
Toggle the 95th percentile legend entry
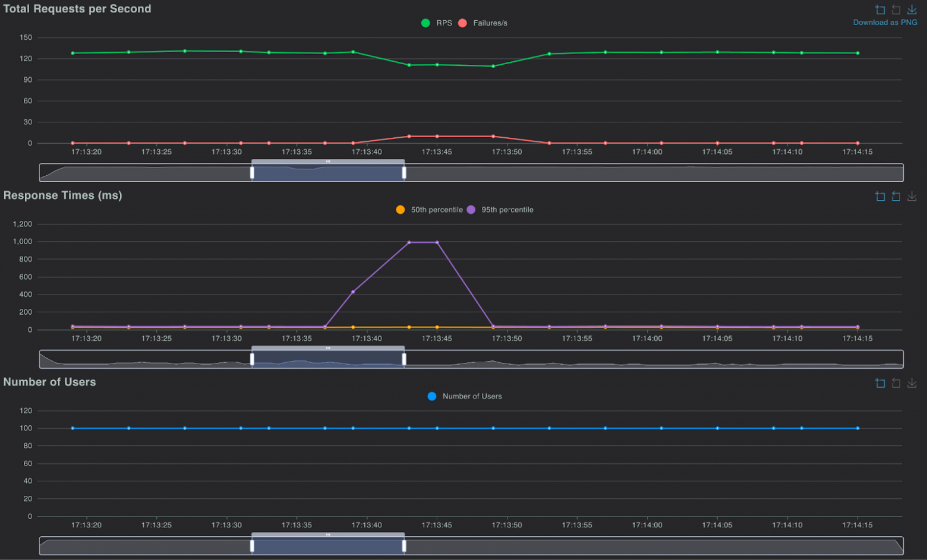click(x=501, y=209)
